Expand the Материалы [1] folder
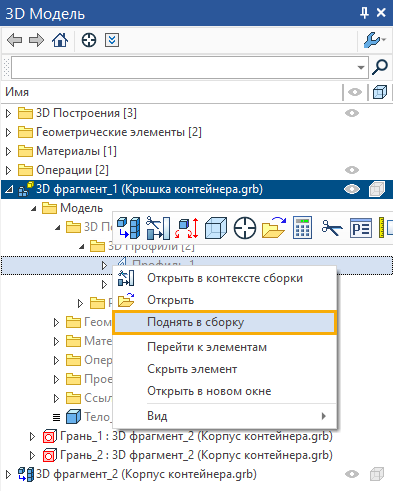This screenshot has width=393, height=491. coord(8,151)
